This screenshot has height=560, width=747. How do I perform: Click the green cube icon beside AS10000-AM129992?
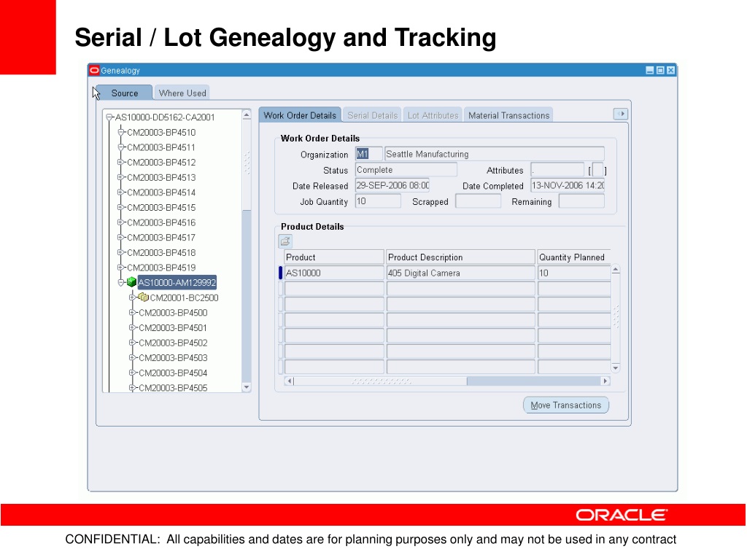tap(131, 282)
